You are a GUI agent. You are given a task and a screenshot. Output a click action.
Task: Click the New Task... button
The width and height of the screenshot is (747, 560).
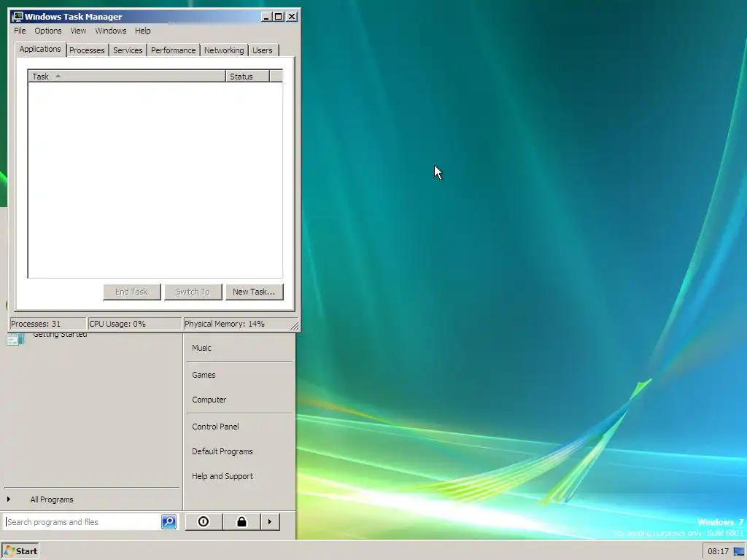click(254, 292)
